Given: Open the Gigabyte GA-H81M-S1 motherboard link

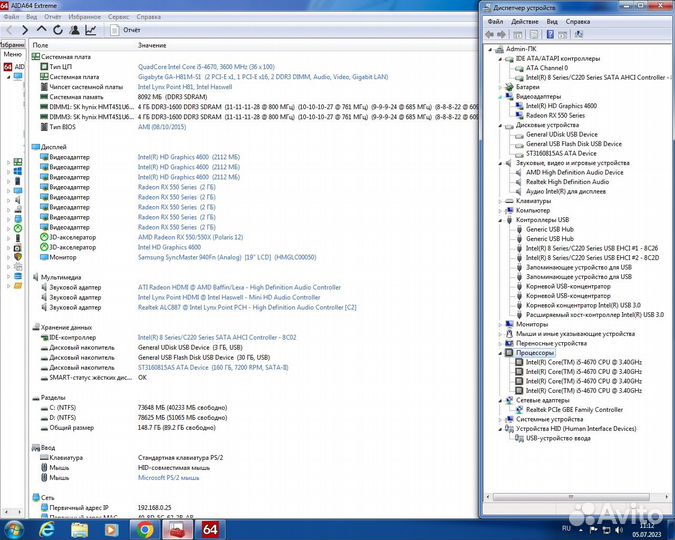Looking at the screenshot, I should click(263, 77).
